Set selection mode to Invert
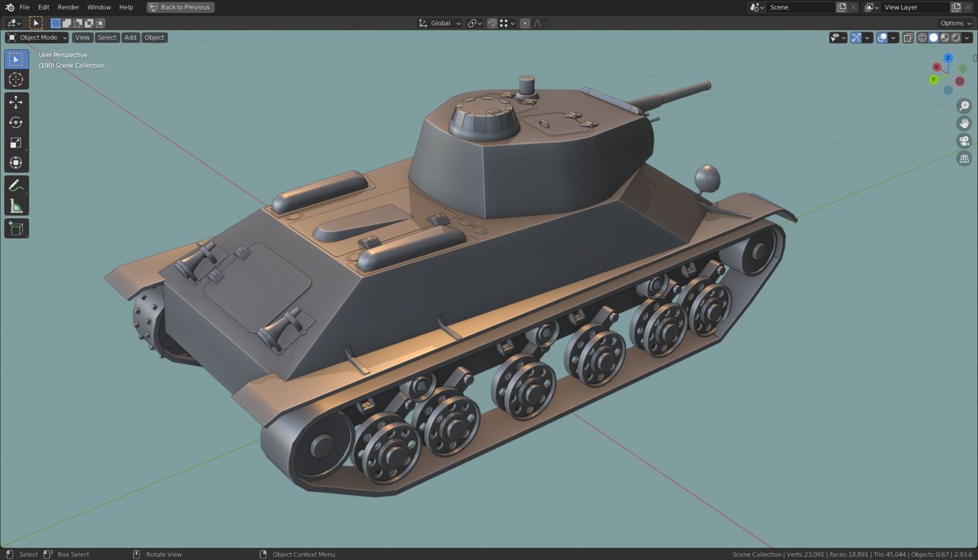This screenshot has width=978, height=560. tap(89, 23)
